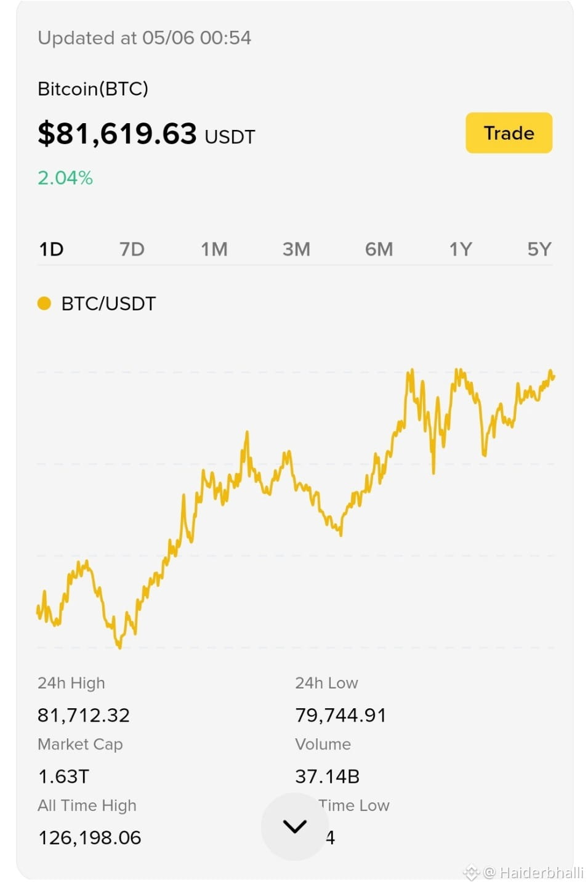The height and width of the screenshot is (888, 588).
Task: Click the Binance logo watermark icon
Action: coord(471,873)
